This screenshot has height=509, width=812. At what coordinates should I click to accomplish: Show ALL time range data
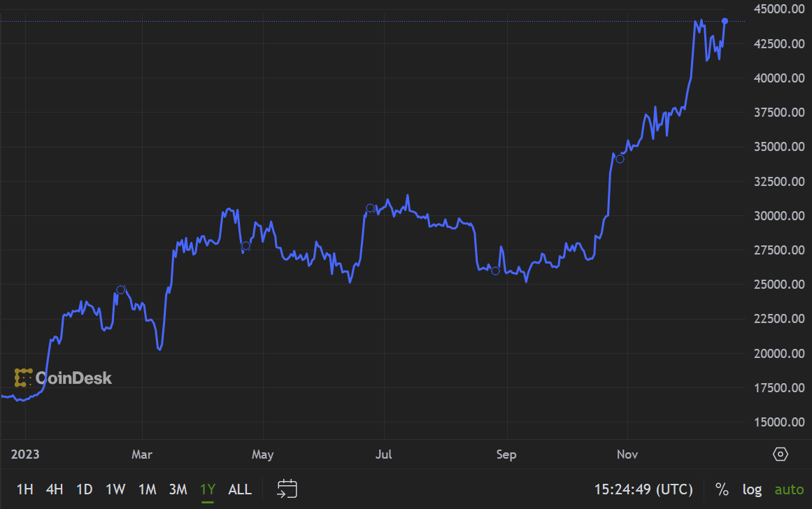tap(240, 489)
